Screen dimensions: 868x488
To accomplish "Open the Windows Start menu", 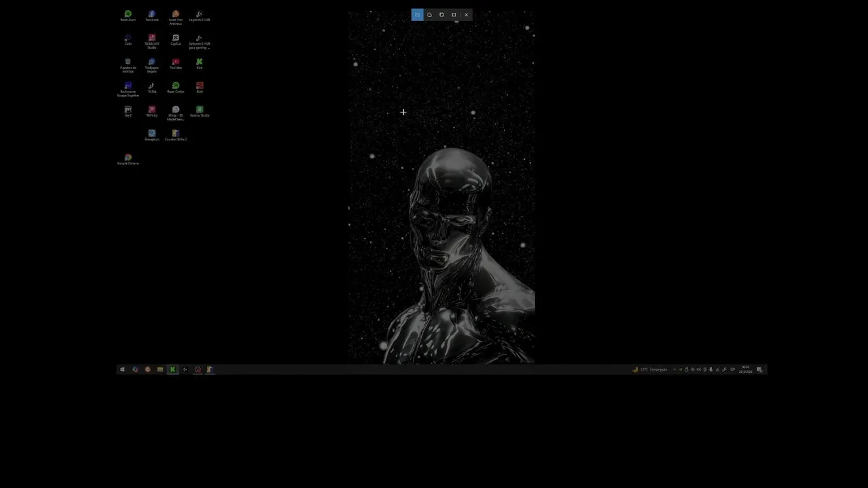I will pyautogui.click(x=122, y=369).
